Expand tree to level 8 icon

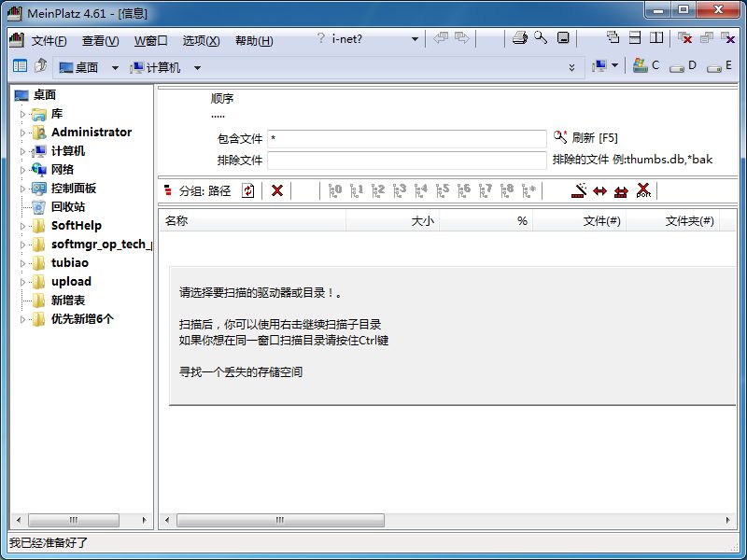pyautogui.click(x=506, y=191)
